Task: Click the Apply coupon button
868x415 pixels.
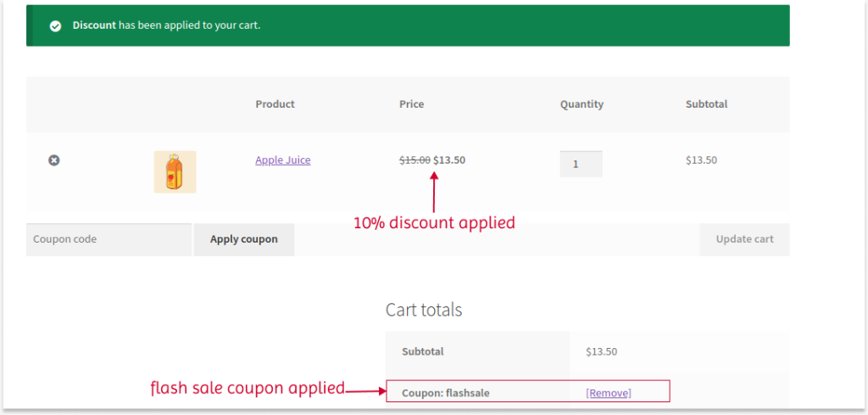Action: click(243, 239)
